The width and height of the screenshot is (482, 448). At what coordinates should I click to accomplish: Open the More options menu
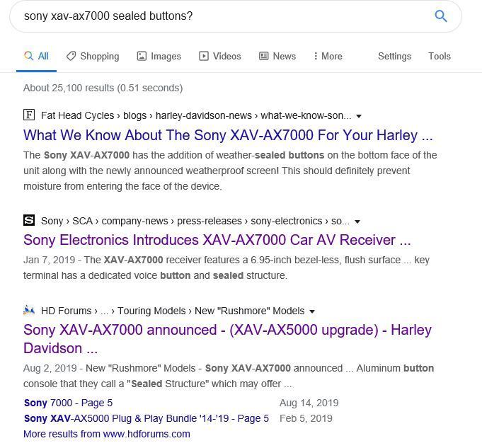click(x=328, y=56)
